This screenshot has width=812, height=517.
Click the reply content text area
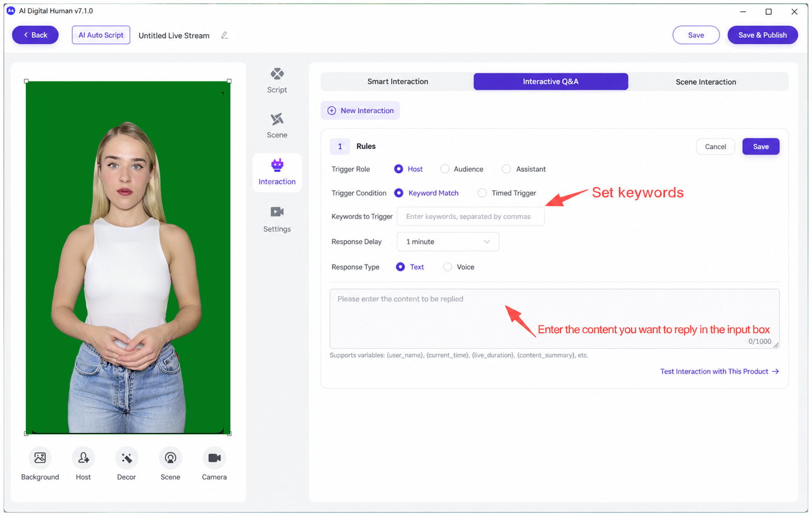coord(554,319)
